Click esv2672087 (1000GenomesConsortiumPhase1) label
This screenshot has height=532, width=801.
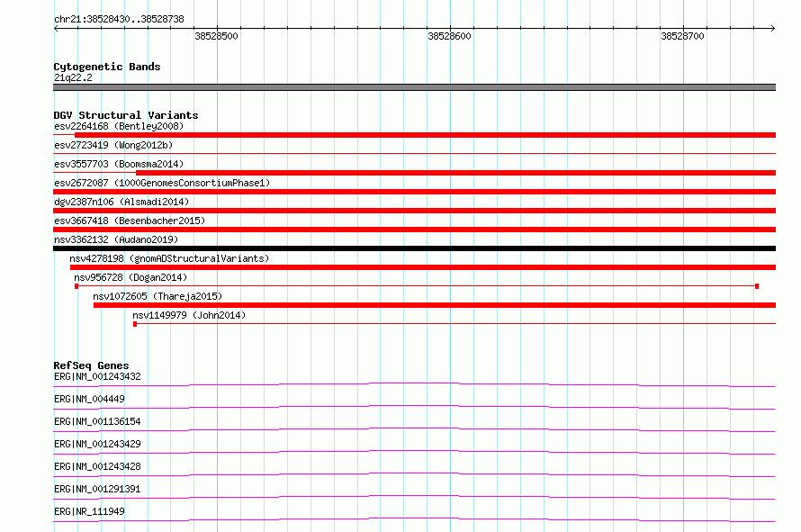(162, 183)
